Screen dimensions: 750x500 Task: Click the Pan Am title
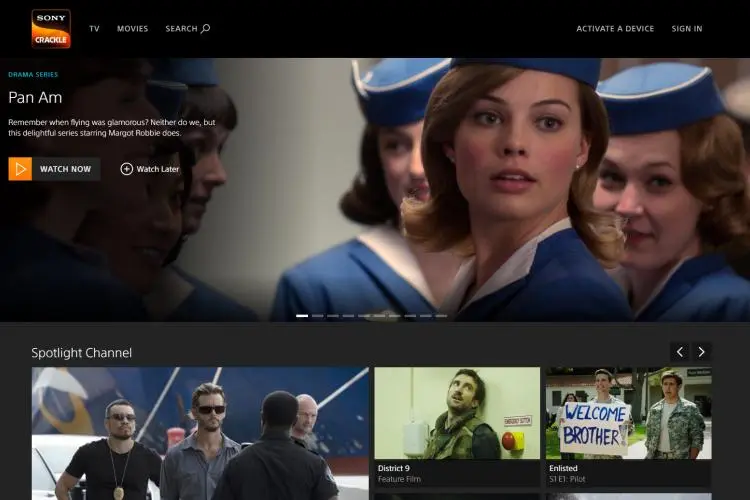[35, 98]
